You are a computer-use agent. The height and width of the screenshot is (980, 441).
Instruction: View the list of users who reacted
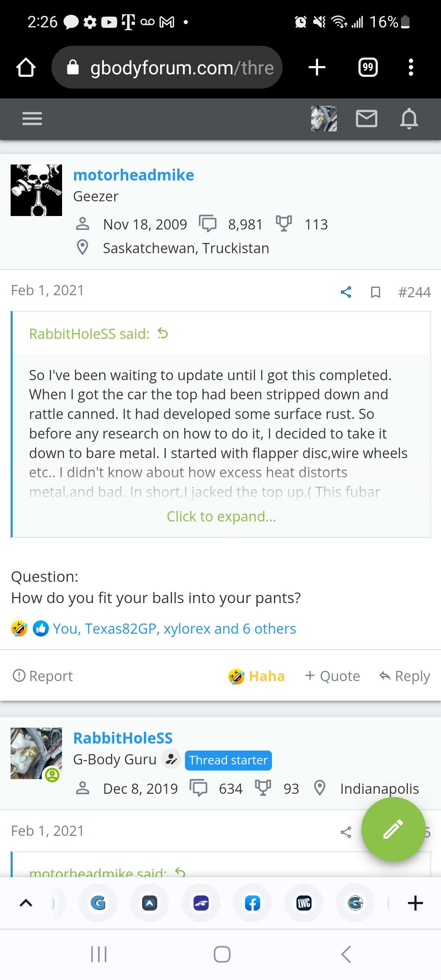click(174, 629)
